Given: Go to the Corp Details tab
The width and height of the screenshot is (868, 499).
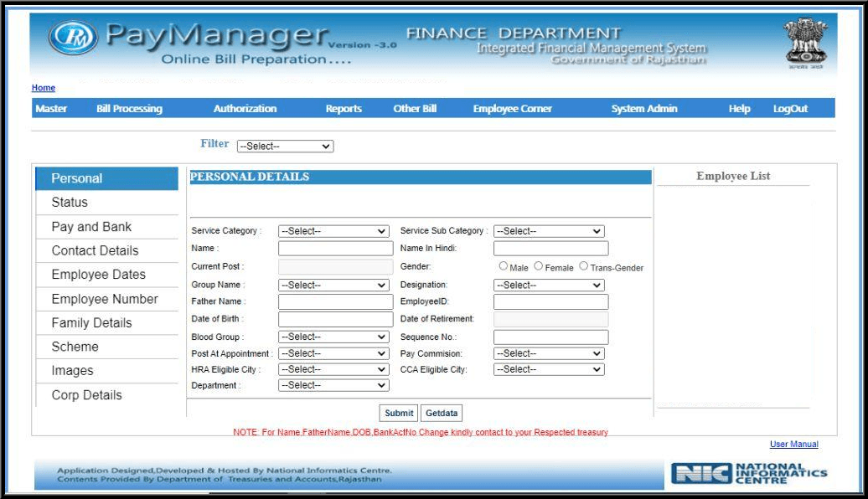Looking at the screenshot, I should [x=107, y=395].
